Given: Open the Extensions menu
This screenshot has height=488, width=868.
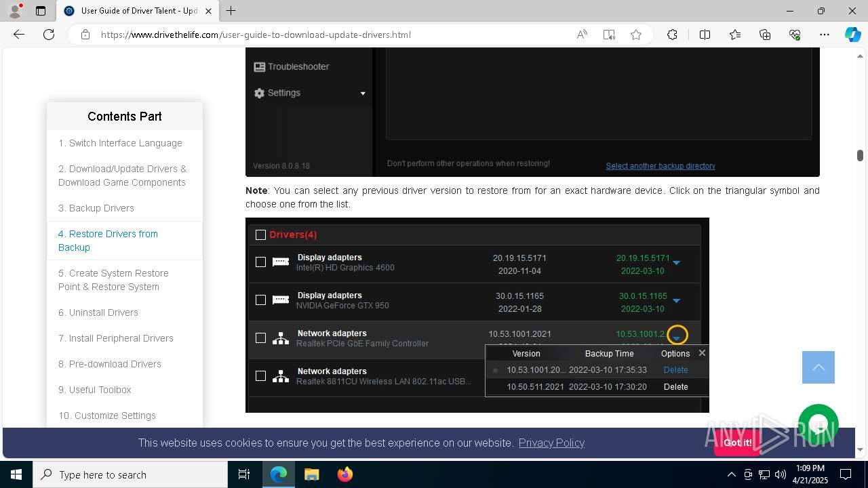Looking at the screenshot, I should click(x=672, y=35).
